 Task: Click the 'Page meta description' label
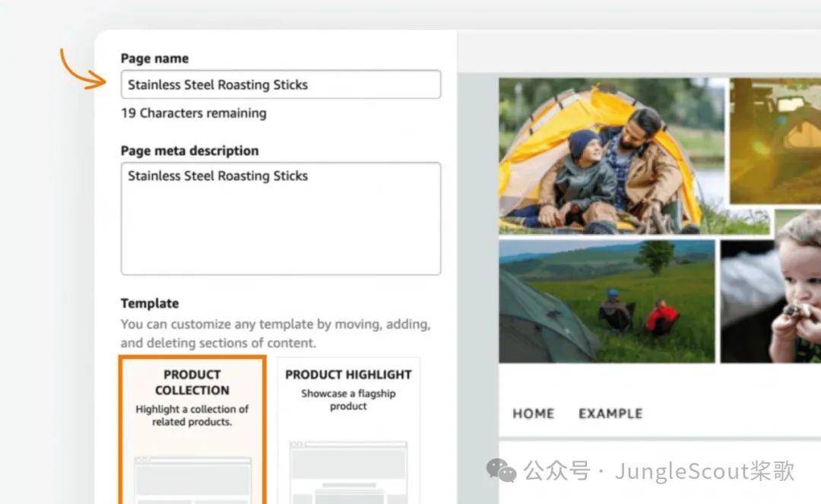(189, 151)
